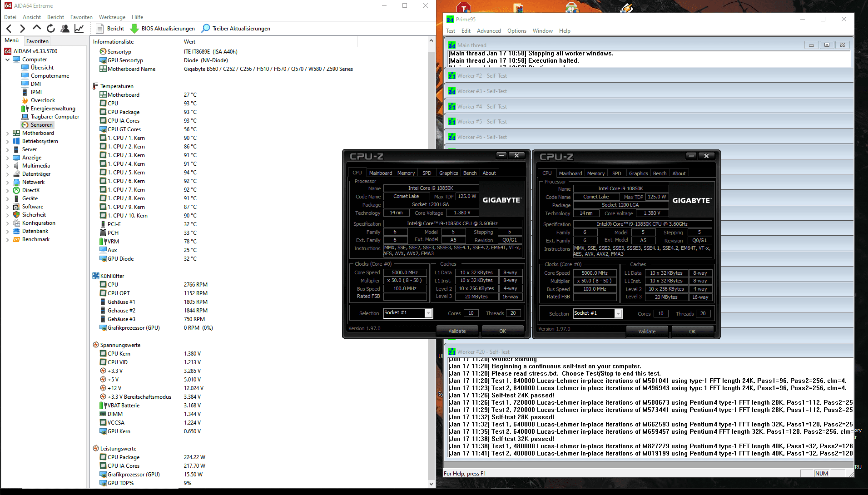Switch to Graphics tab in right CPU-Z
This screenshot has height=495, width=868.
point(638,173)
